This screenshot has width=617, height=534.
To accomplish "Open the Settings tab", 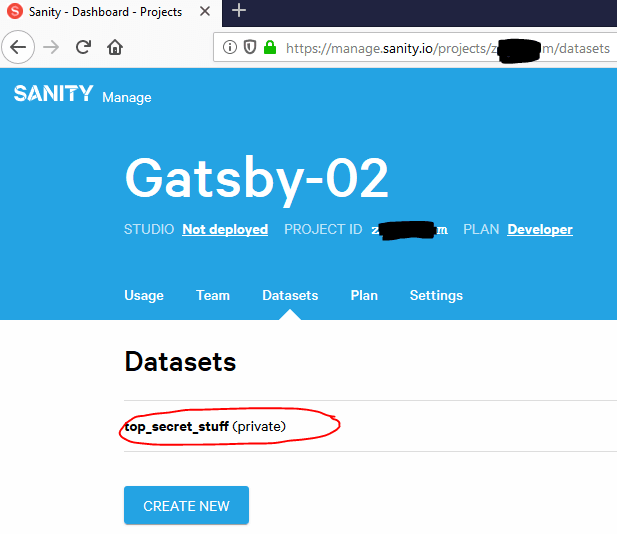I will 436,296.
